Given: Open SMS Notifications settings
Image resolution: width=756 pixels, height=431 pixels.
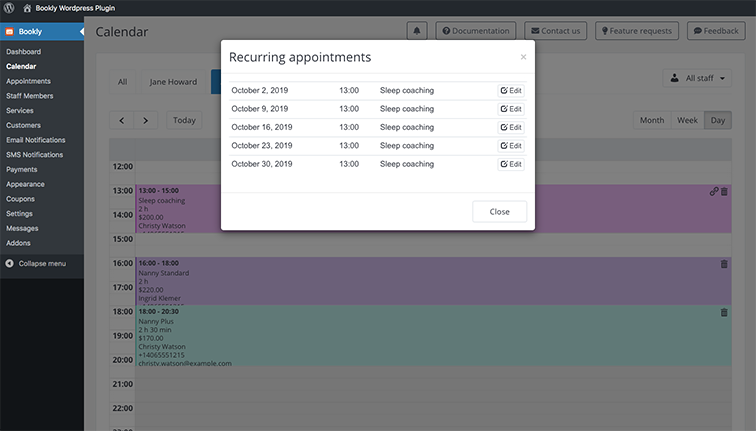Looking at the screenshot, I should pyautogui.click(x=35, y=155).
